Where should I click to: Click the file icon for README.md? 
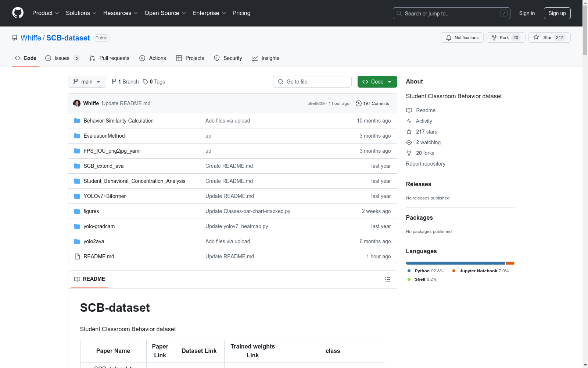point(77,256)
